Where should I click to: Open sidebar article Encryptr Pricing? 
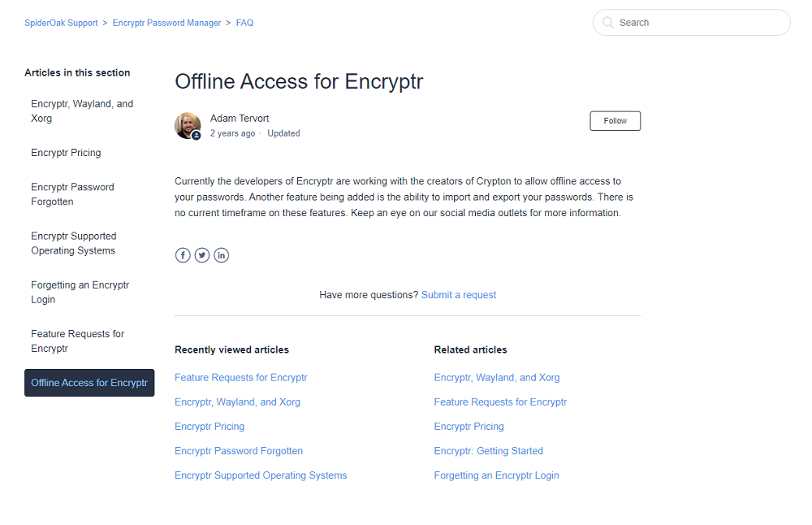[x=89, y=152]
